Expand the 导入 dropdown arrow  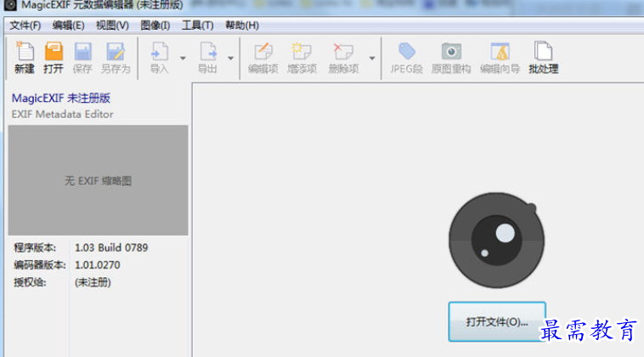[183, 59]
